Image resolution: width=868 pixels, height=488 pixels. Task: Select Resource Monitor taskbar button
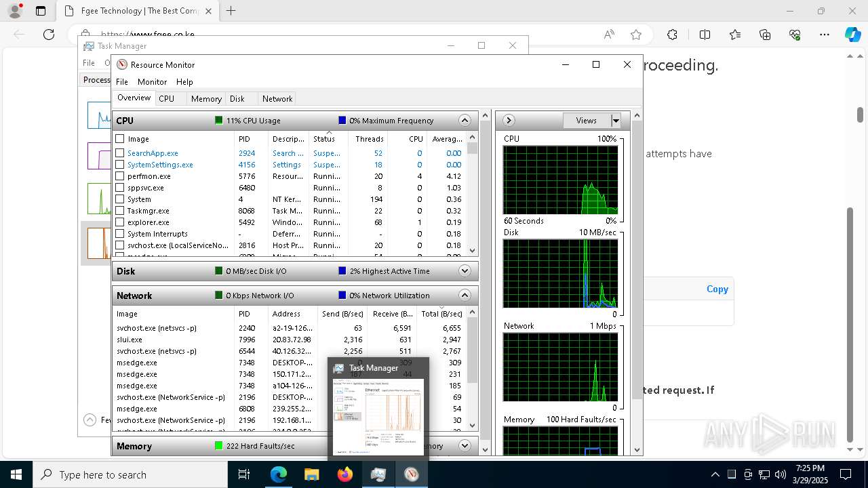tap(412, 474)
